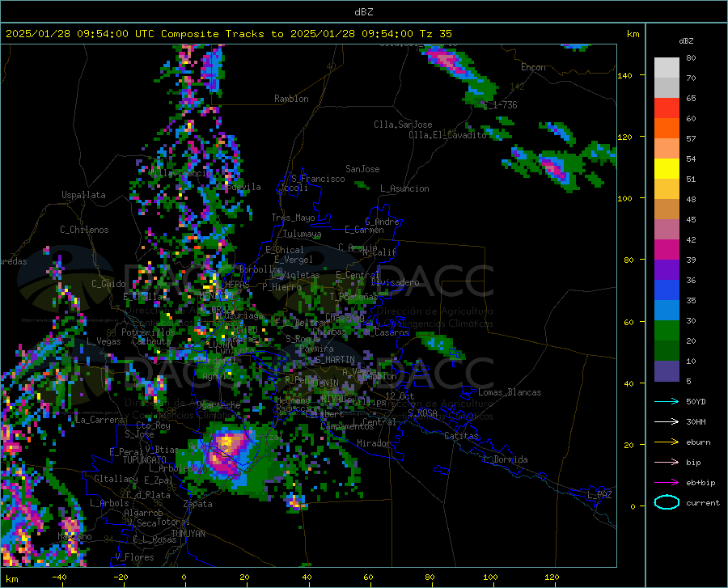The image size is (728, 588).
Task: Click the '100' tick on right km axis
Action: pos(624,198)
